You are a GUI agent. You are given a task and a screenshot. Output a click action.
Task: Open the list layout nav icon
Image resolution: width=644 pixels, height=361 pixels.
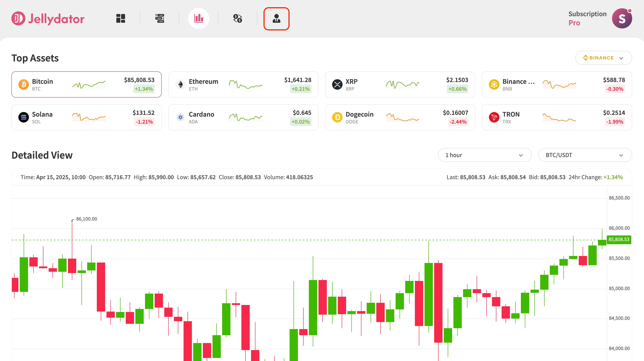coord(159,18)
